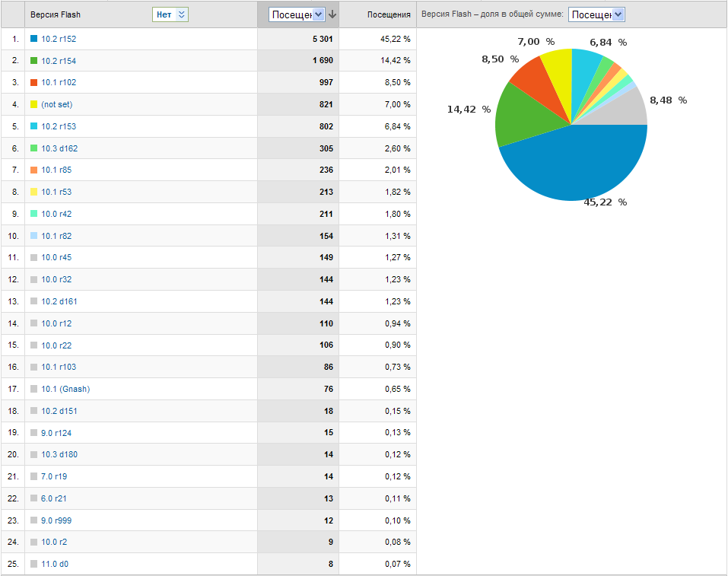Select the 10.1 r102 version link
This screenshot has width=728, height=576.
(x=59, y=82)
